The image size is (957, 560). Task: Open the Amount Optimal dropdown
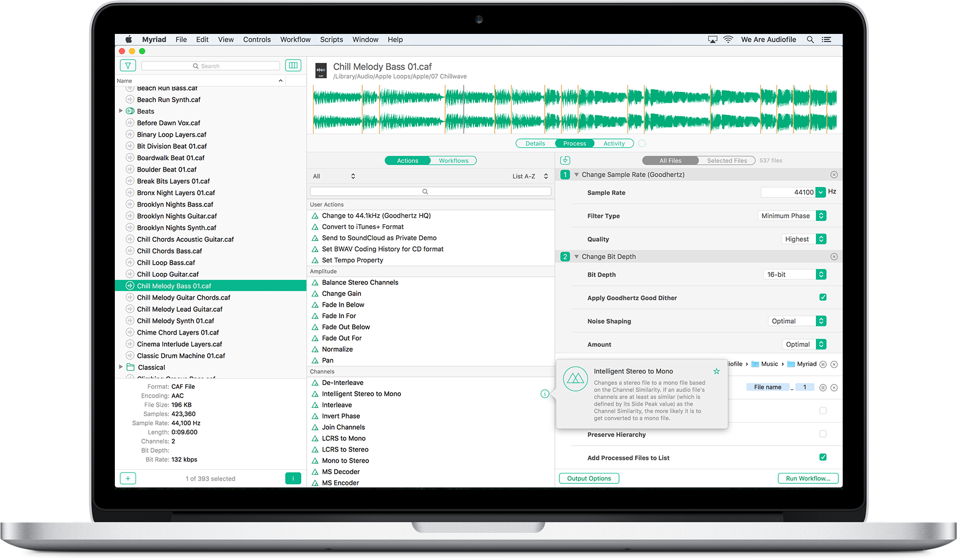point(804,344)
